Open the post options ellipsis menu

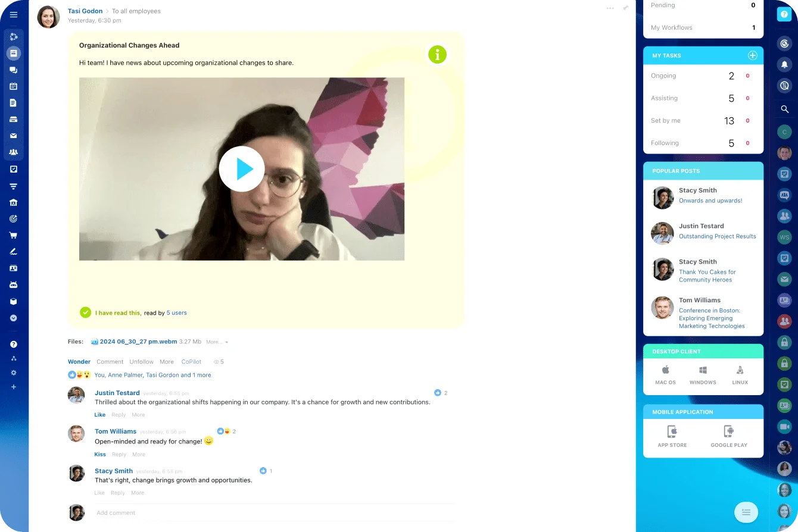coord(610,7)
